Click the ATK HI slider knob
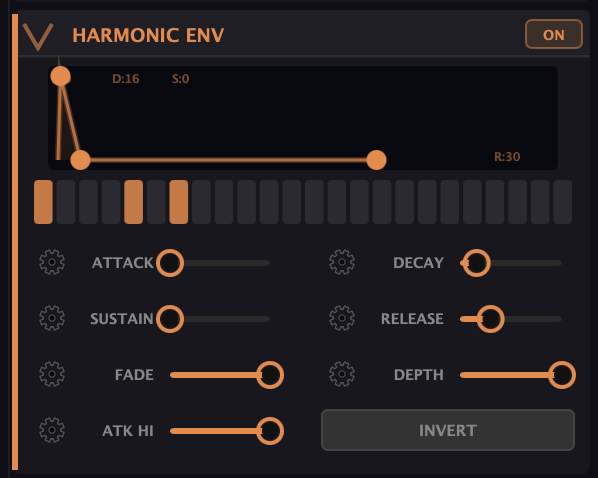The height and width of the screenshot is (478, 598). (x=270, y=431)
